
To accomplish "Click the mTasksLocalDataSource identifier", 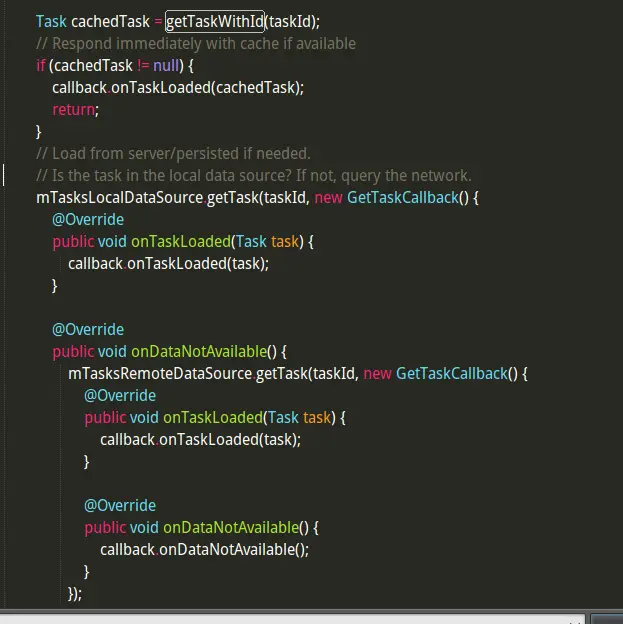I will point(119,197).
